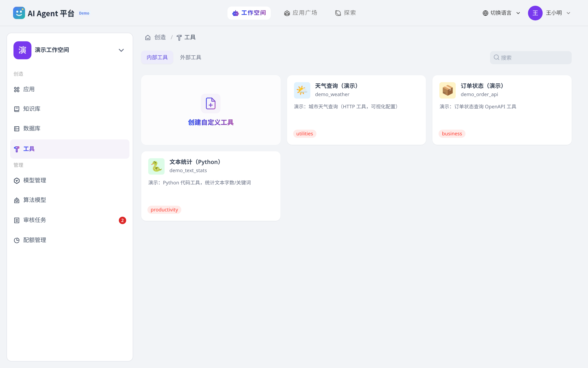Click the 数据库 sidebar icon
The width and height of the screenshot is (588, 368).
[x=17, y=129]
